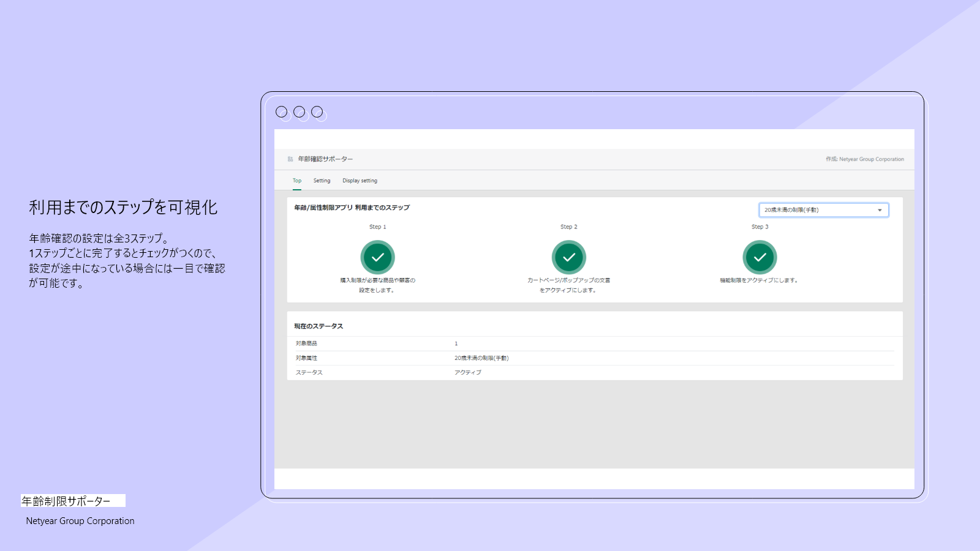
Task: Click the 現在のステータス heading
Action: pos(318,326)
